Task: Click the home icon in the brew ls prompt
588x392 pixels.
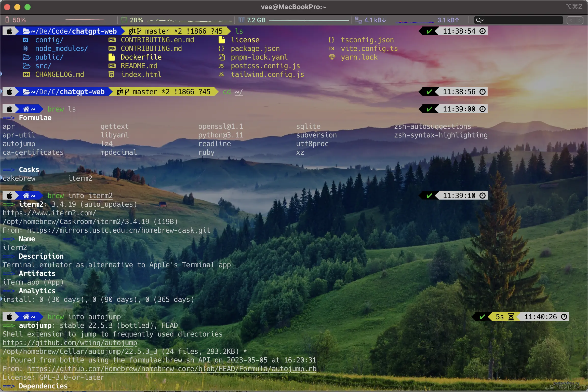Action: tap(26, 109)
